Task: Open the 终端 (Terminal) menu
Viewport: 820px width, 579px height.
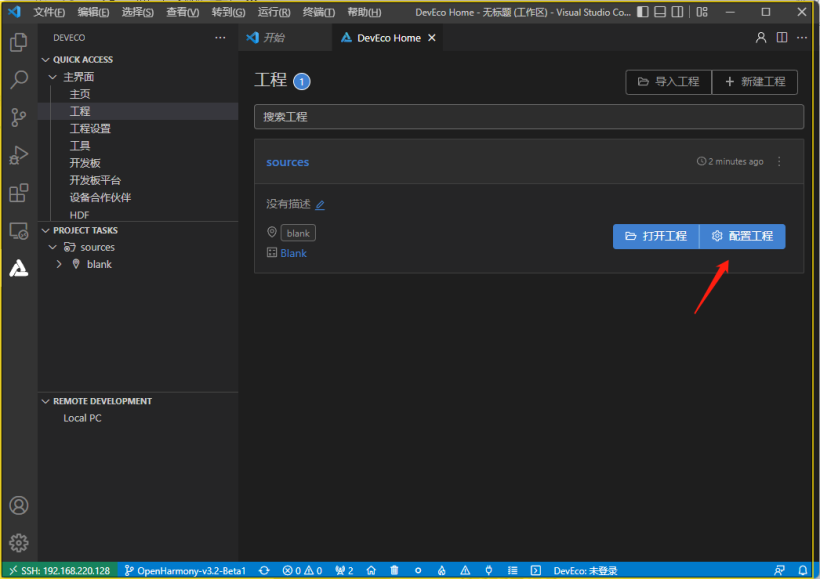Action: pos(319,12)
